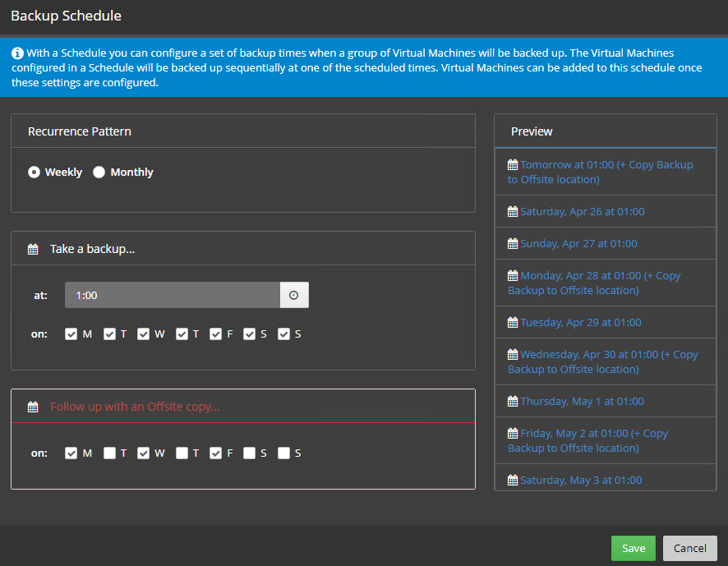Image resolution: width=728 pixels, height=566 pixels.
Task: Click the info icon in the description banner
Action: [18, 52]
